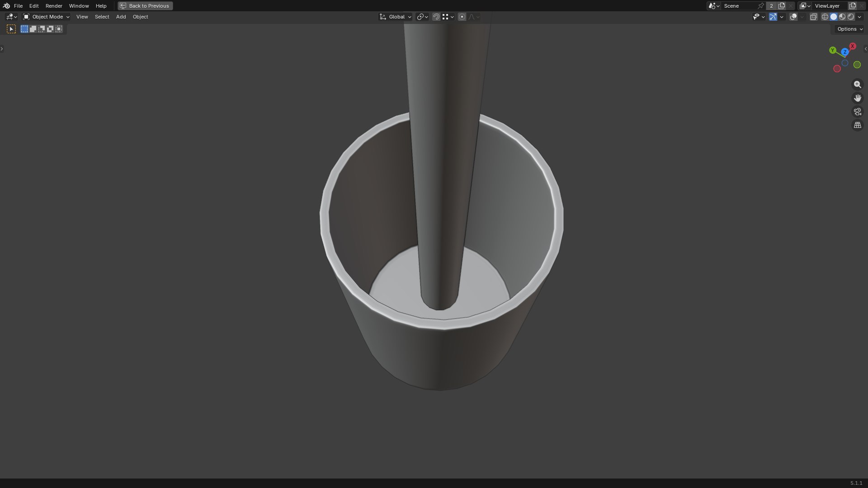
Task: Pin the Scene to workspace
Action: pos(761,6)
